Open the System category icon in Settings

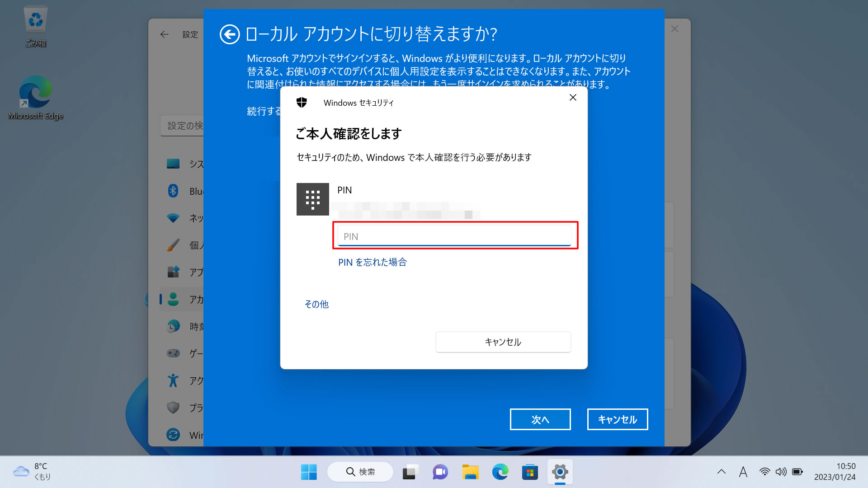(x=173, y=164)
